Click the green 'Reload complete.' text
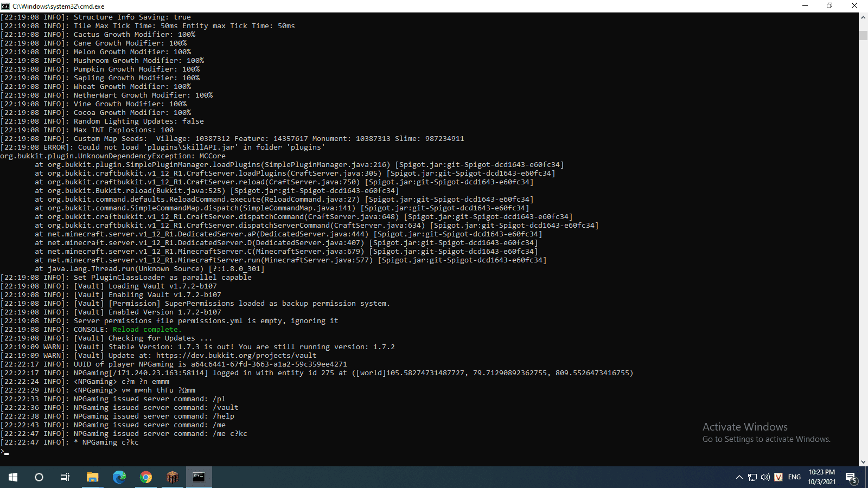 click(x=148, y=330)
